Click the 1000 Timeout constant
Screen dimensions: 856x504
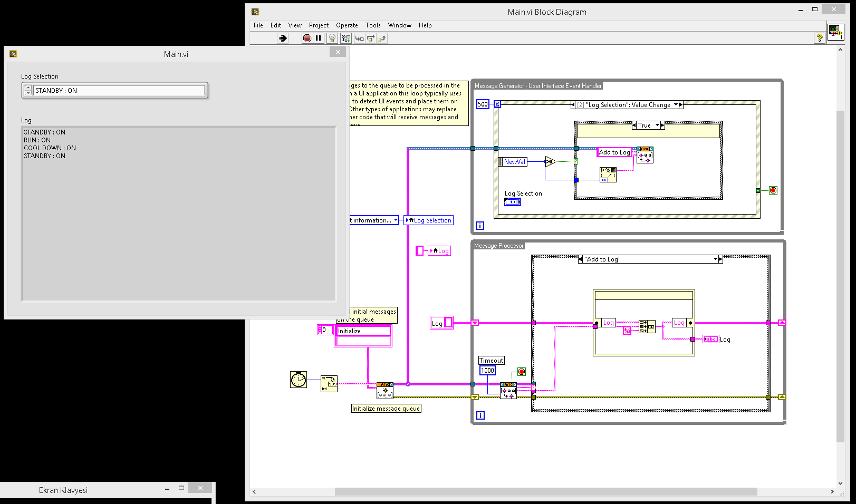tap(488, 371)
